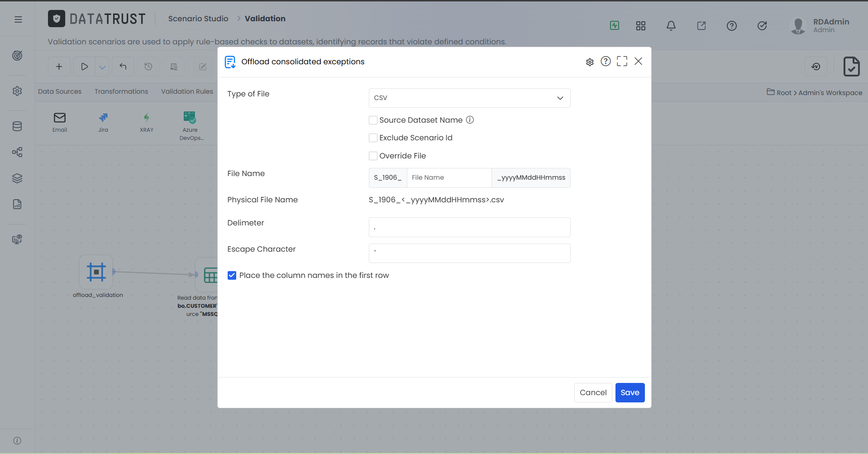Screen dimensions: 868x454
Task: Open the monitor settings icon in sidebar
Action: click(x=17, y=239)
